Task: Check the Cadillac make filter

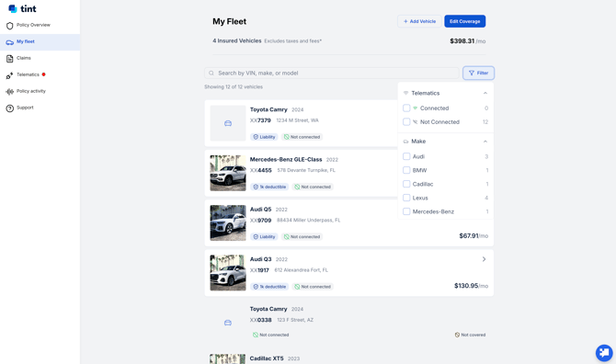Action: [406, 184]
